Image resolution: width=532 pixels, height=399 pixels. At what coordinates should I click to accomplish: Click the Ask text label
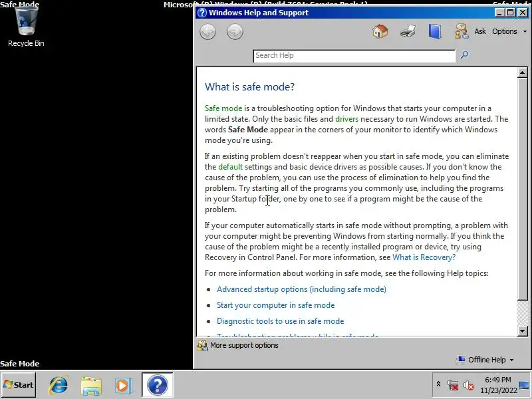point(480,31)
